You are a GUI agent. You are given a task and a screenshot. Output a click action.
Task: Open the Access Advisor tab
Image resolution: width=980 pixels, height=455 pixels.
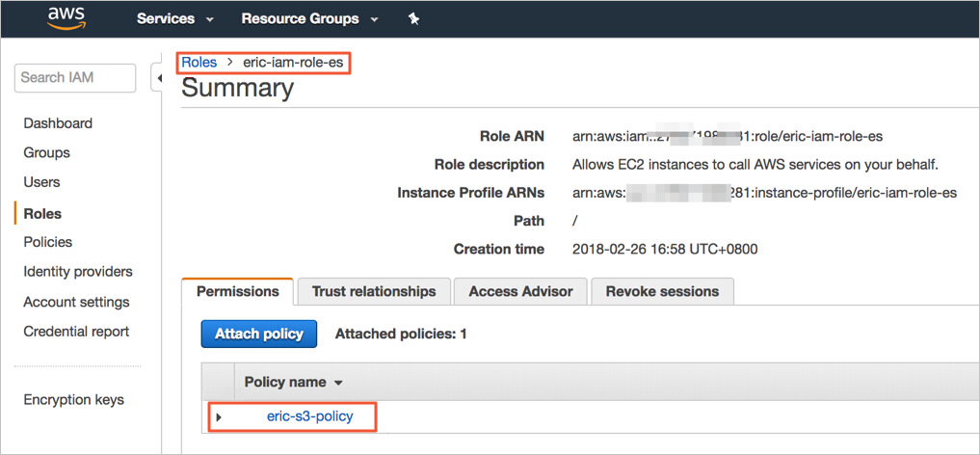point(520,291)
